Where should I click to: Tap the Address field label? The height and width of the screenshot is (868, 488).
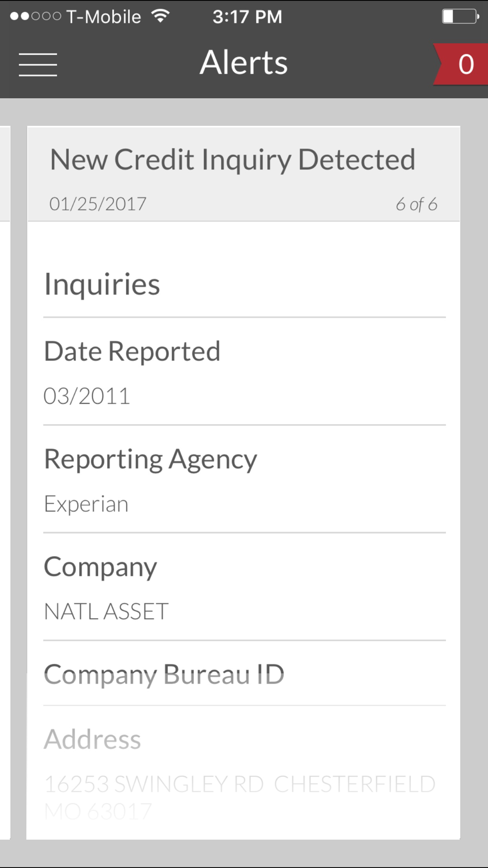(93, 739)
